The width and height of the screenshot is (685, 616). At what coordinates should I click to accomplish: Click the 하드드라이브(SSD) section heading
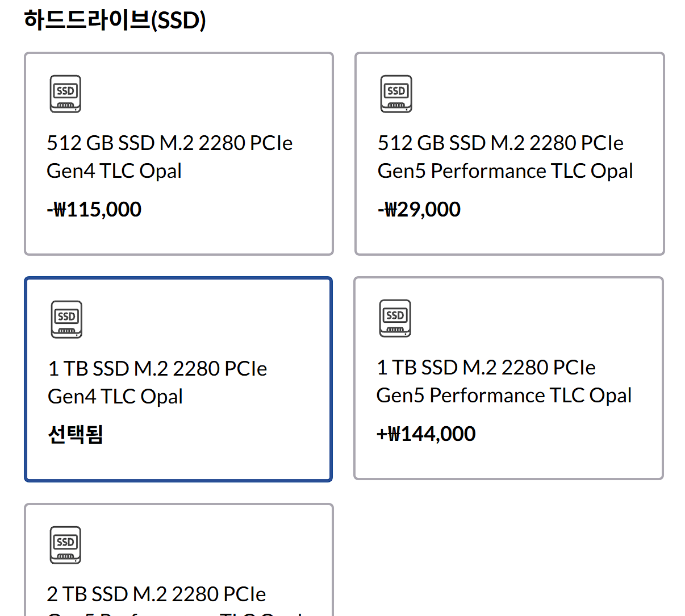115,19
